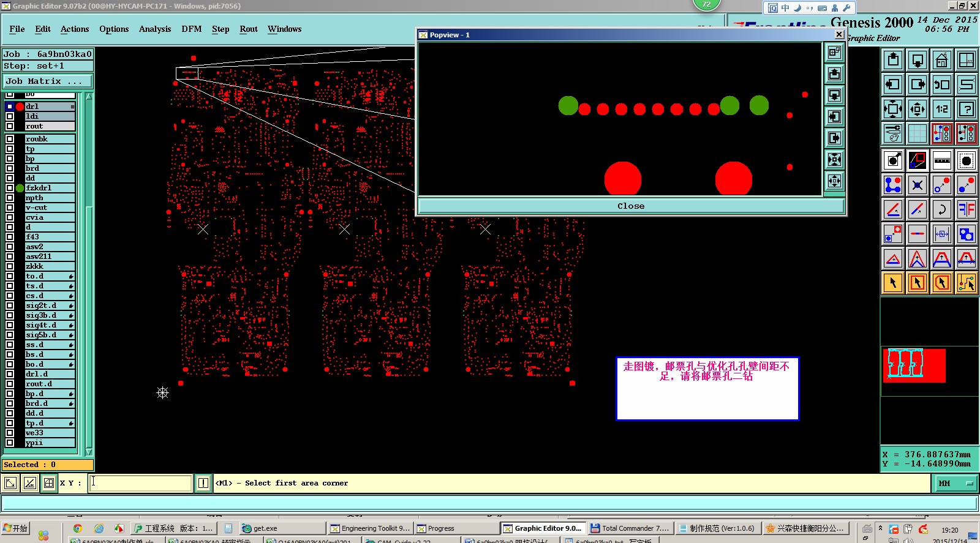Open the File menu
The height and width of the screenshot is (543, 980).
(x=17, y=29)
